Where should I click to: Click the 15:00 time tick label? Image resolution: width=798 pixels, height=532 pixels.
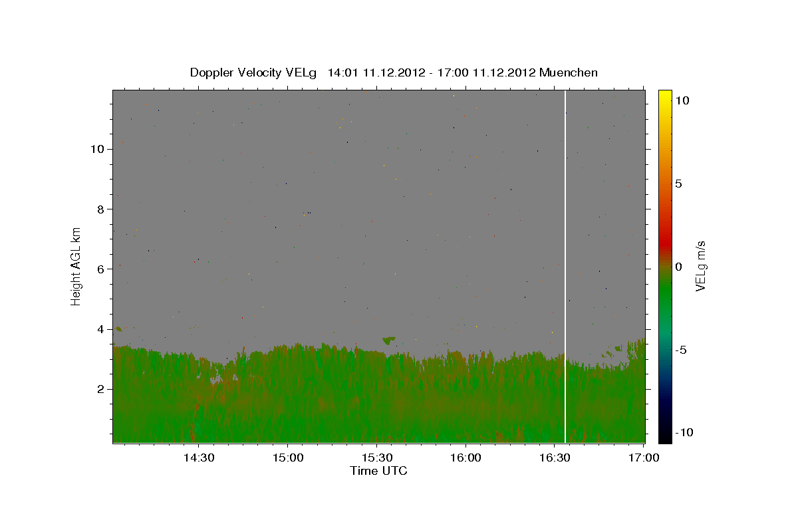tap(287, 458)
